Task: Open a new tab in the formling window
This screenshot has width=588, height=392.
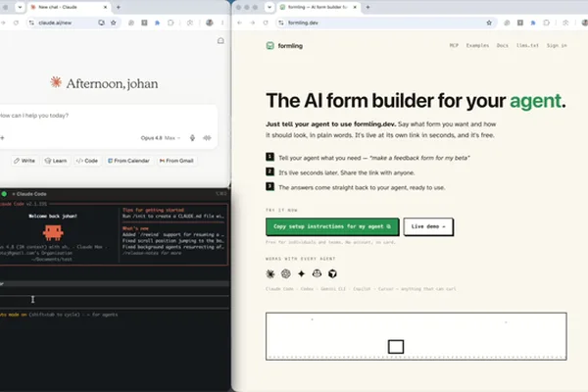Action: [x=367, y=7]
